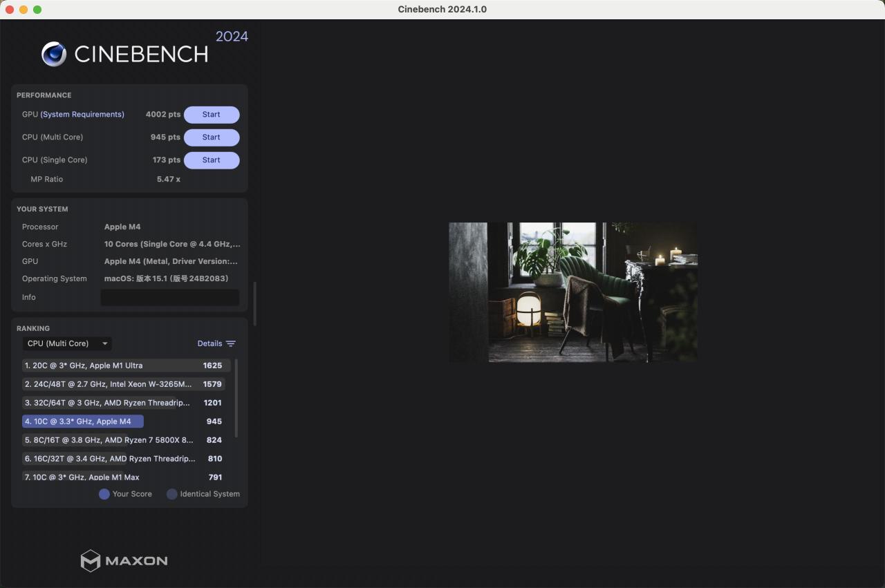
Task: Close the Cinebench window
Action: (x=10, y=10)
